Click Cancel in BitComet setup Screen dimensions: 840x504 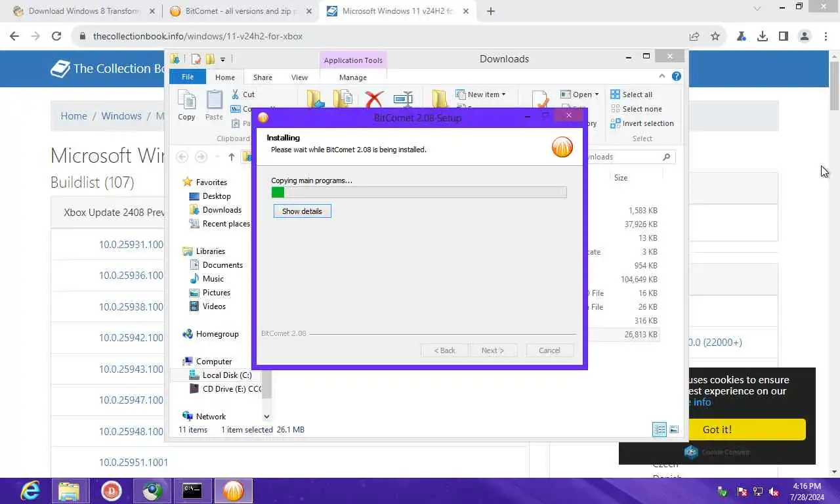[549, 350]
